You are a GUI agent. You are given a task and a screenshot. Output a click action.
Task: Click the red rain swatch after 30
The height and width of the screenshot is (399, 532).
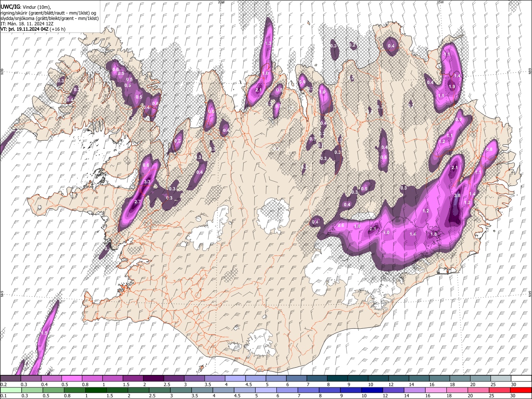coord(521,390)
